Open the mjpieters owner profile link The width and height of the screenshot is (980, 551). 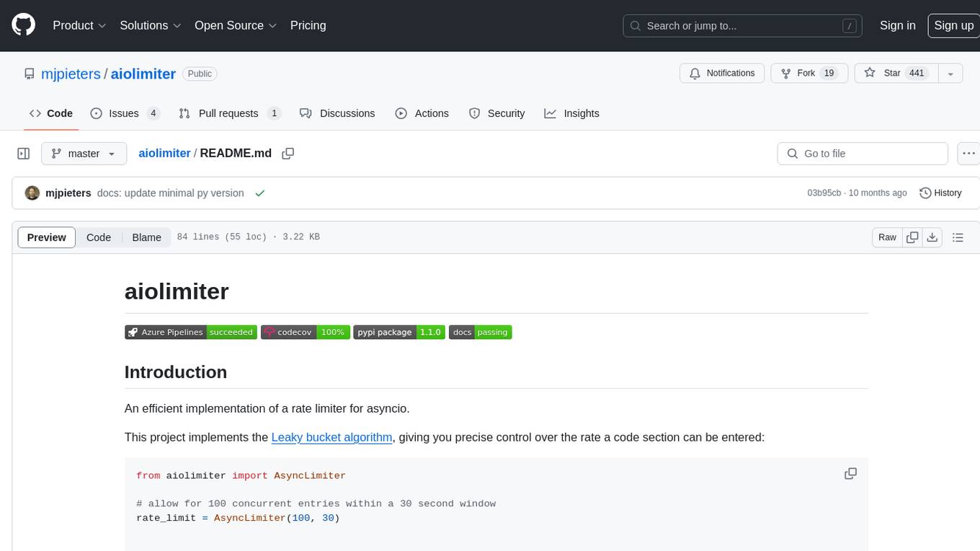[71, 74]
